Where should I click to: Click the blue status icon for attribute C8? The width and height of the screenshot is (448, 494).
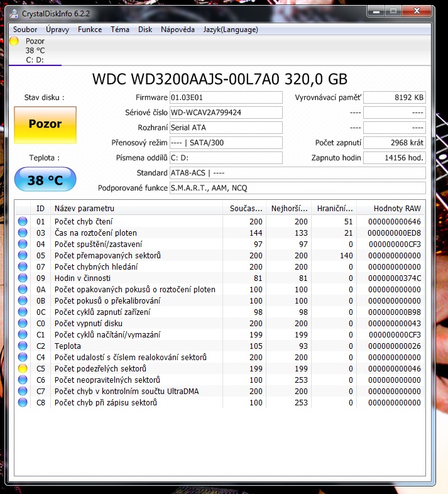coord(23,403)
